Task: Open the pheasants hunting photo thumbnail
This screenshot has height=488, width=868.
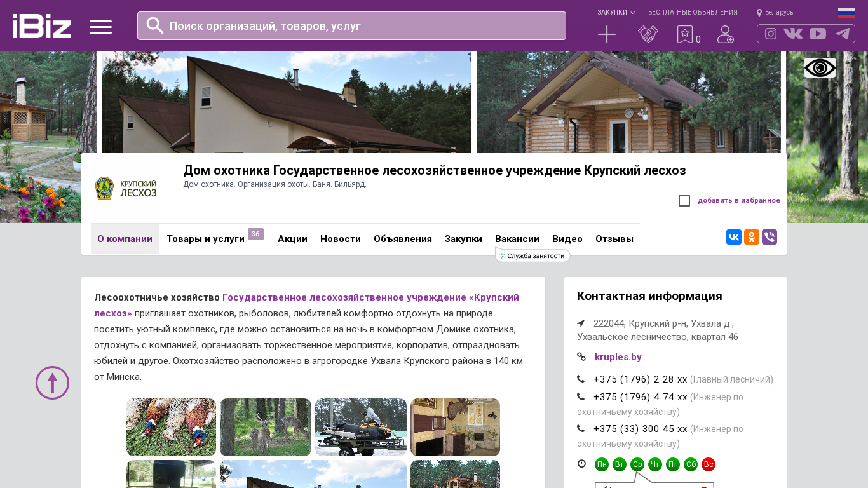Action: point(172,428)
